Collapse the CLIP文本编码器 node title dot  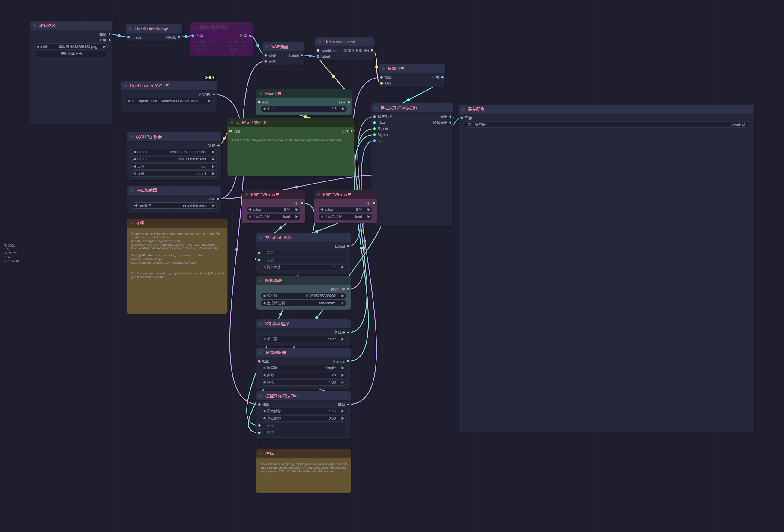pyautogui.click(x=232, y=122)
